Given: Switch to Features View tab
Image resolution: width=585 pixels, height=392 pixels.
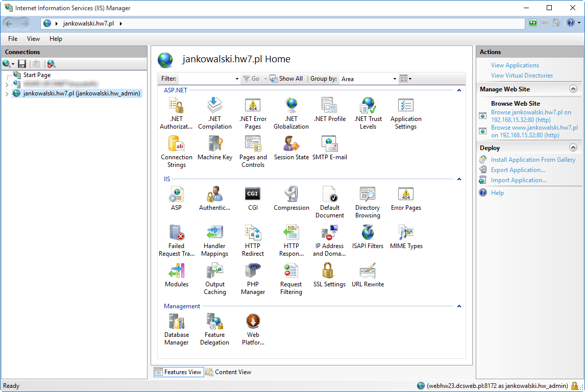Looking at the screenshot, I should point(179,372).
